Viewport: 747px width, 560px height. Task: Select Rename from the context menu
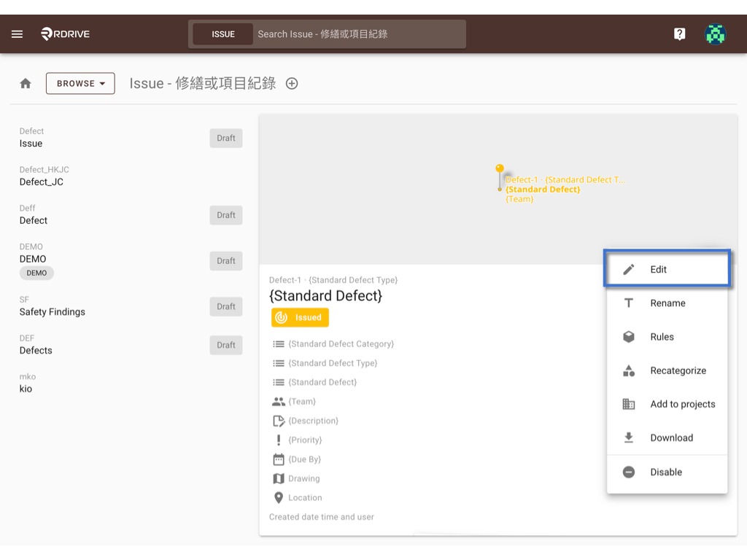pos(667,303)
